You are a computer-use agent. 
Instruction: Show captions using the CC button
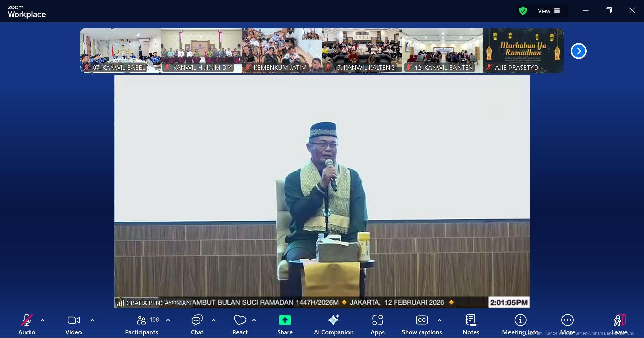[x=422, y=324]
